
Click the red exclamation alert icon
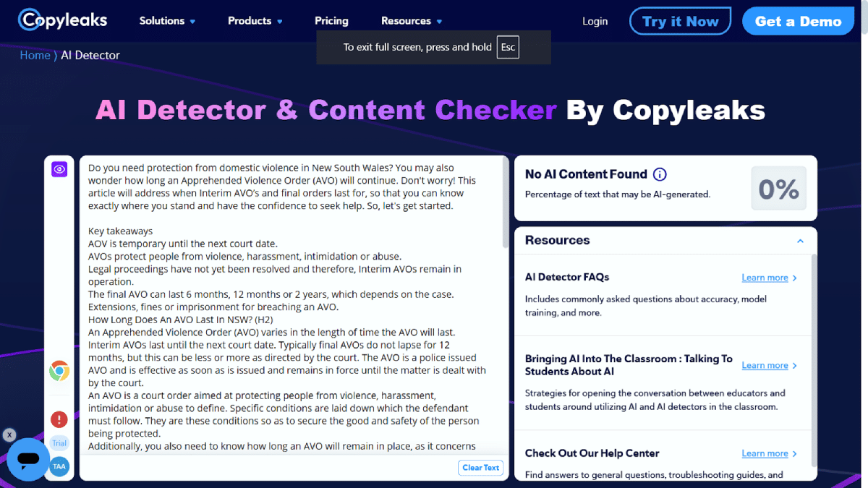[59, 419]
